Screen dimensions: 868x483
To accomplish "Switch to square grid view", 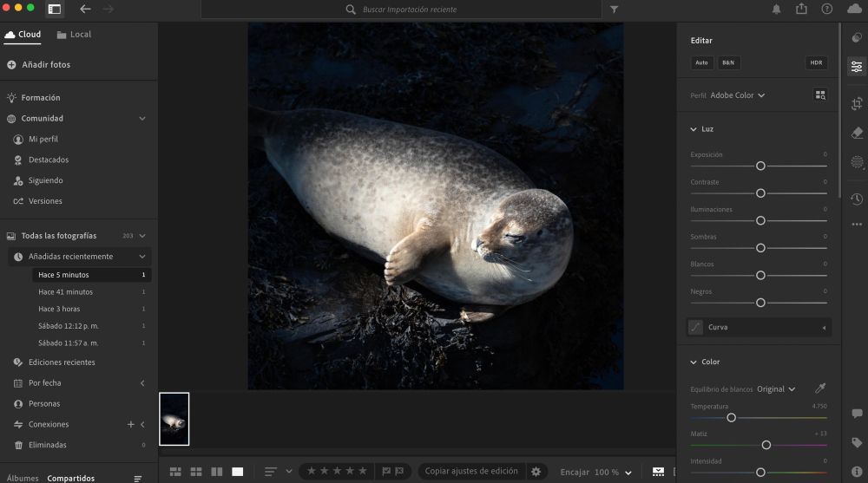I will pos(196,472).
